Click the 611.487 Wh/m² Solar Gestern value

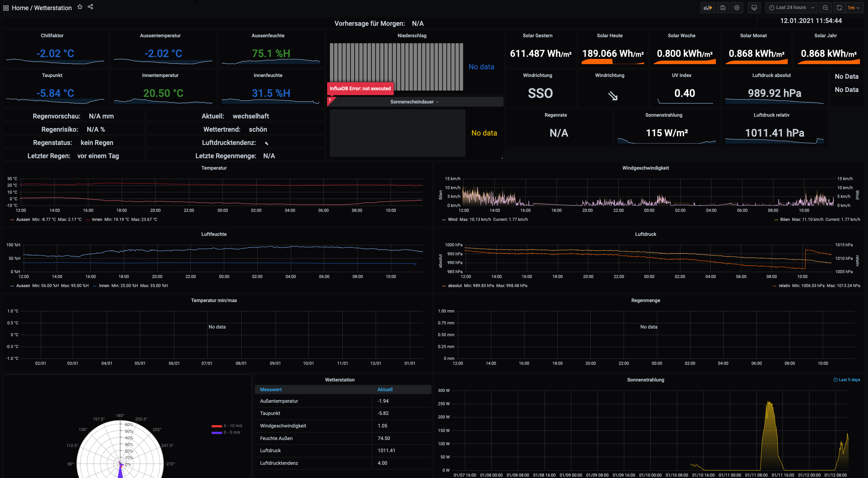coord(541,54)
